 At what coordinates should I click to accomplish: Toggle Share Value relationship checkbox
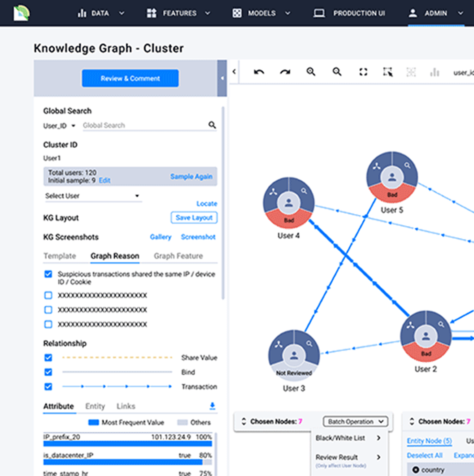tap(48, 358)
